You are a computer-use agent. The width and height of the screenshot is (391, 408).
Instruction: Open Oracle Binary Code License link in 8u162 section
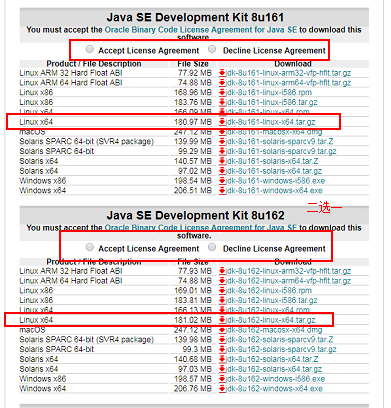pyautogui.click(x=201, y=228)
